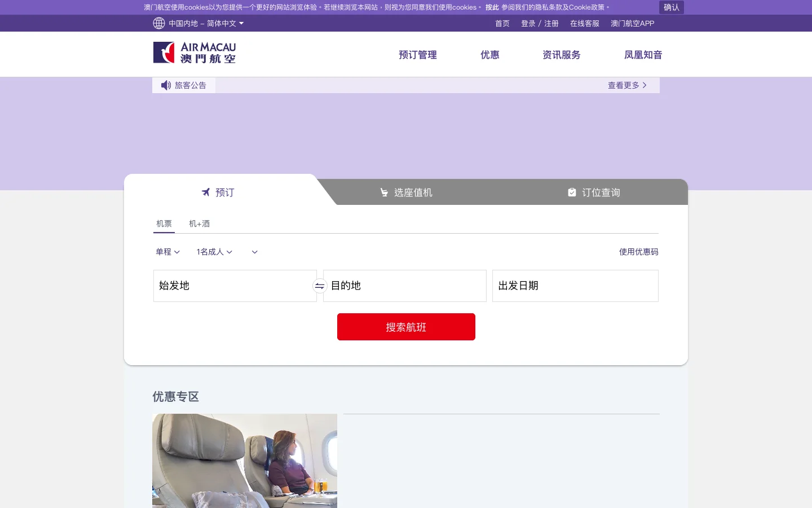Click the 旅客公告 announcement label
This screenshot has width=812, height=508.
[x=191, y=85]
